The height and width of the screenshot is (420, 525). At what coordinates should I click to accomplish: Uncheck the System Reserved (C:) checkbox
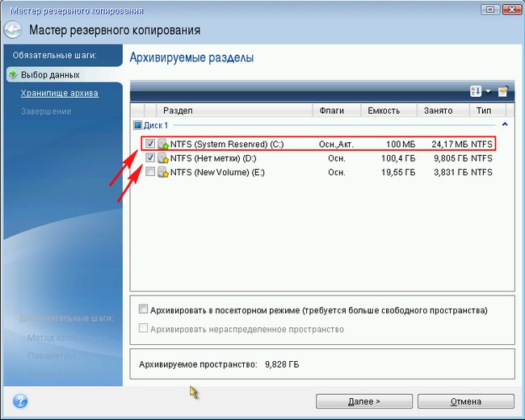(149, 143)
